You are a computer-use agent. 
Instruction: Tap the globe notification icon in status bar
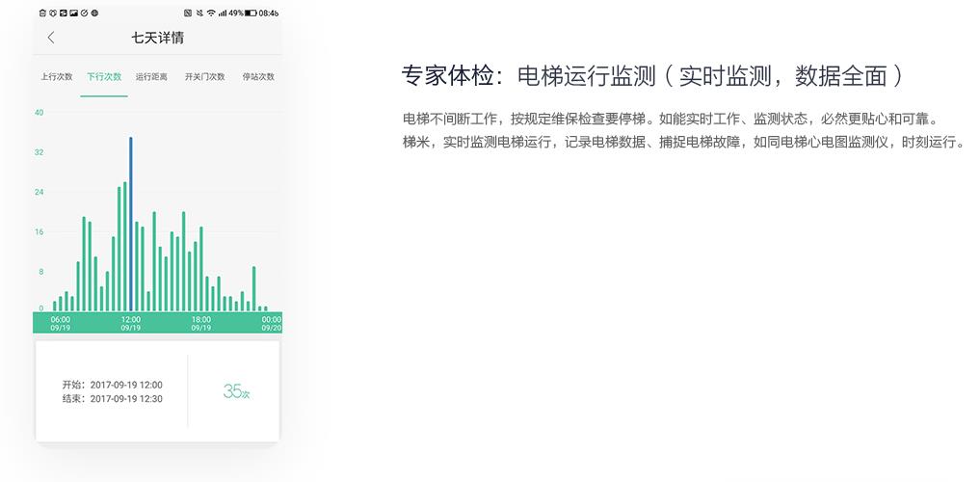[x=94, y=13]
